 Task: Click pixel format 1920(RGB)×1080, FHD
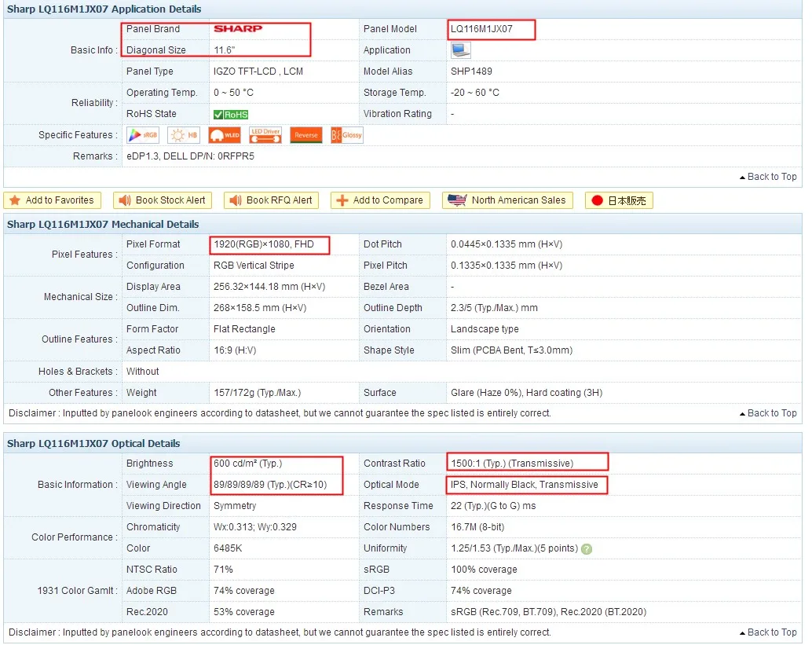[264, 244]
